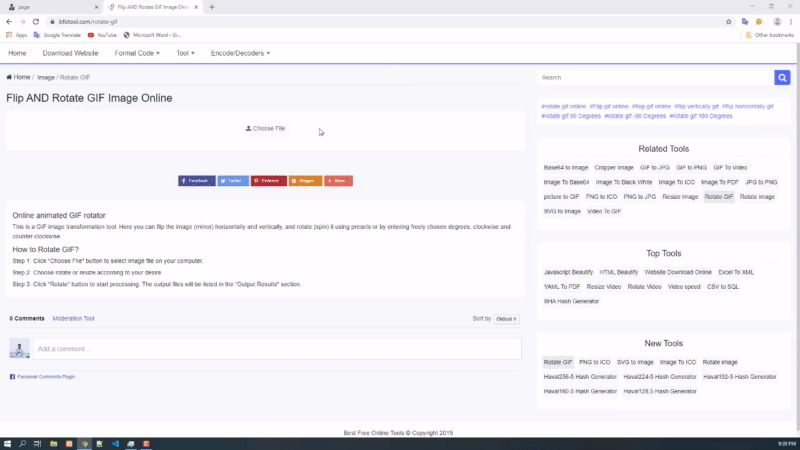
Task: Expand the Format Code dropdown menu
Action: pos(136,53)
